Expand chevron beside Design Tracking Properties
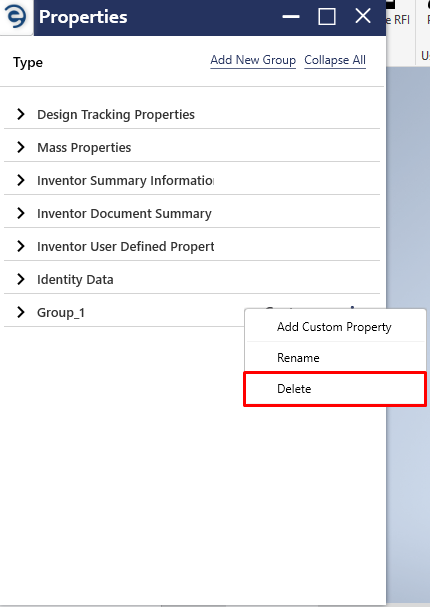The image size is (430, 607). tap(21, 114)
